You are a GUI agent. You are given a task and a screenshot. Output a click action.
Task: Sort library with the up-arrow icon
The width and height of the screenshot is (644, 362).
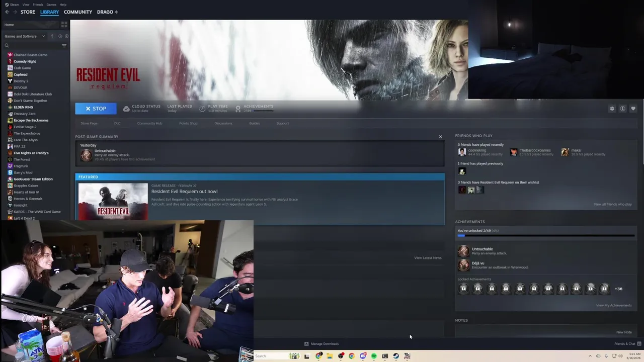click(x=52, y=36)
